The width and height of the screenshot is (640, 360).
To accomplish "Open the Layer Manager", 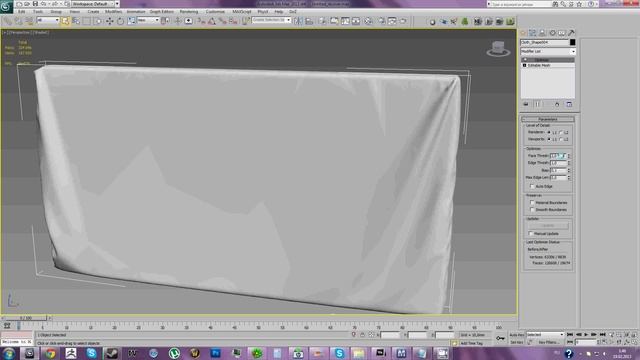I will tap(323, 21).
